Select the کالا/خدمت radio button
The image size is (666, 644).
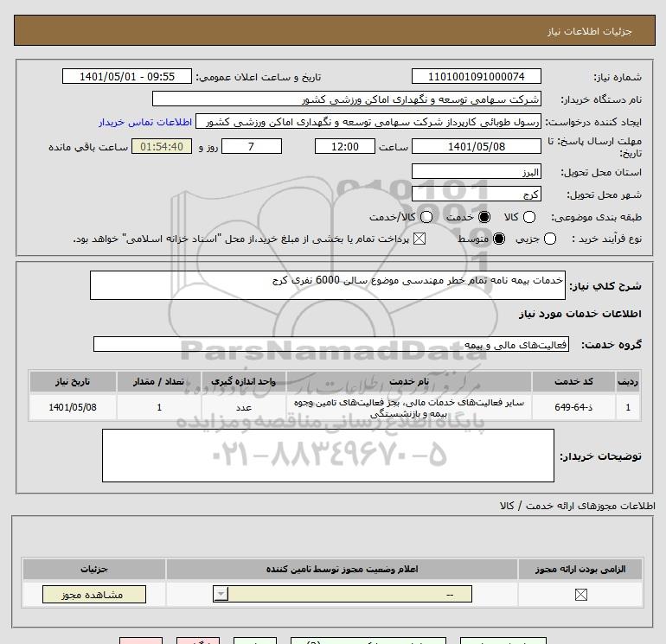[x=426, y=217]
